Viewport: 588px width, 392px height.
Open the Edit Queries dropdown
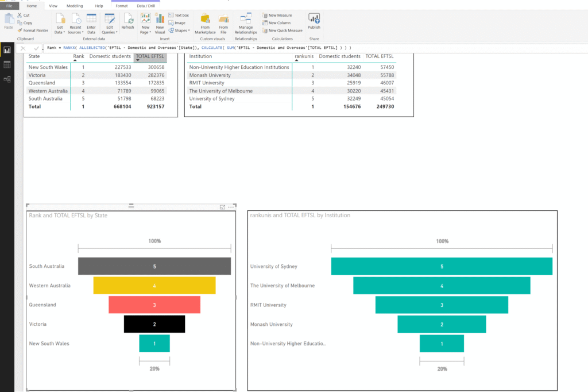pos(110,24)
